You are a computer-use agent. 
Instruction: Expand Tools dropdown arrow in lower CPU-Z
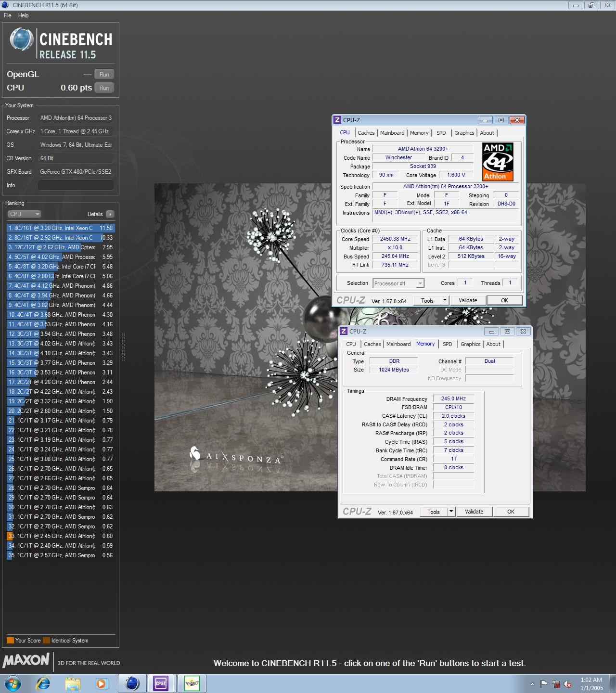tap(451, 512)
